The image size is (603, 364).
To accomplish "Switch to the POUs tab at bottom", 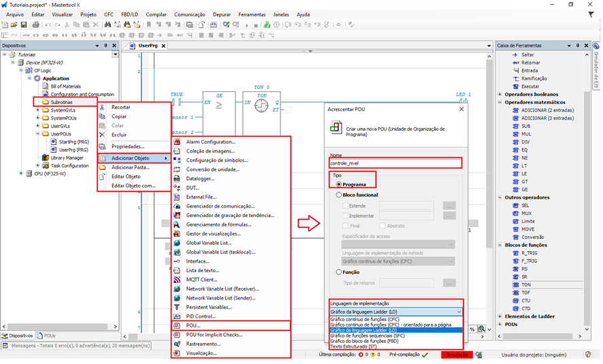I will (x=48, y=335).
